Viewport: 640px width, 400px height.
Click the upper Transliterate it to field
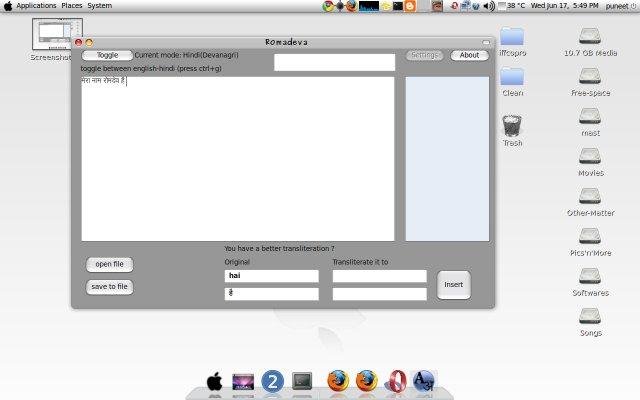(x=380, y=276)
